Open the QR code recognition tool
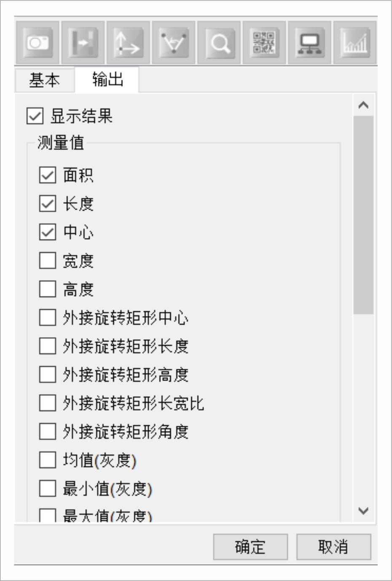This screenshot has height=581, width=392. pos(264,43)
